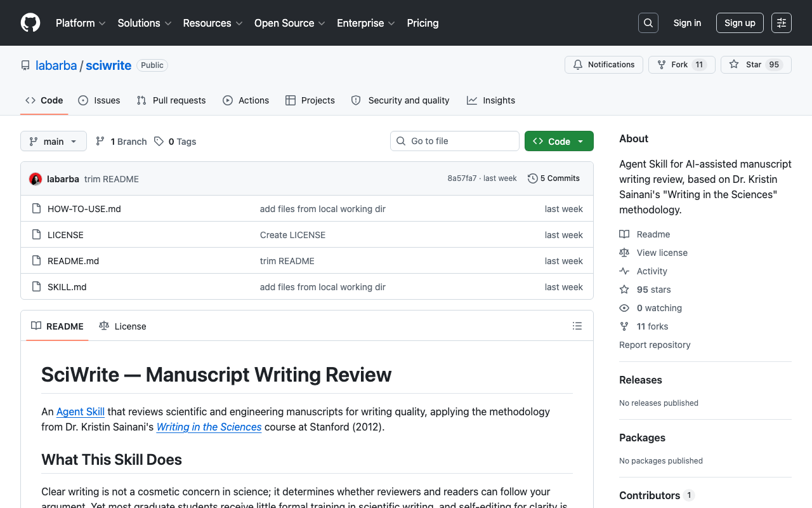Viewport: 812px width, 508px height.
Task: Switch to the Projects tab
Action: pos(310,100)
